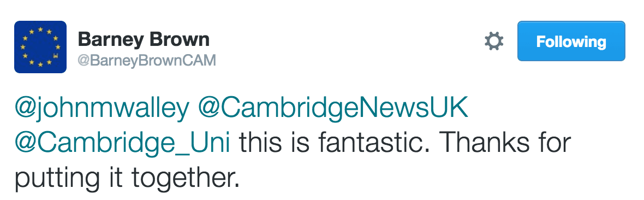Open the @CambridgeNewsUK mention link
Image resolution: width=644 pixels, height=200 pixels.
click(333, 108)
